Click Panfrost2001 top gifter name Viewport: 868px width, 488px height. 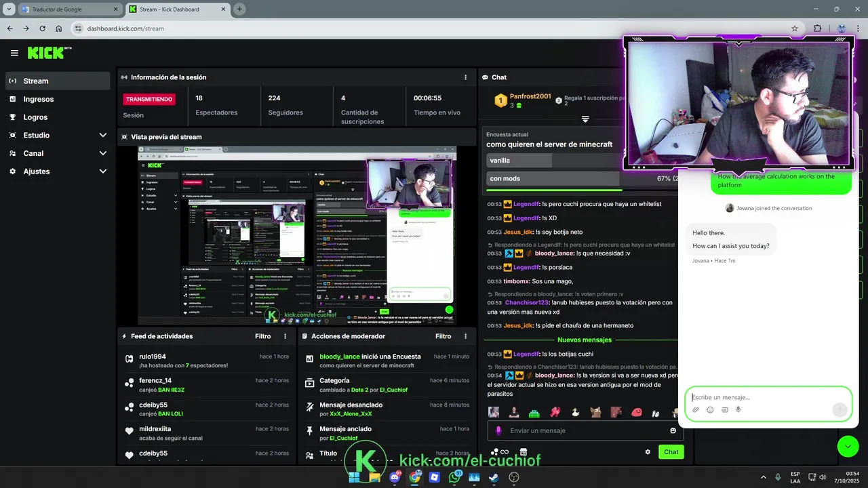tap(530, 96)
